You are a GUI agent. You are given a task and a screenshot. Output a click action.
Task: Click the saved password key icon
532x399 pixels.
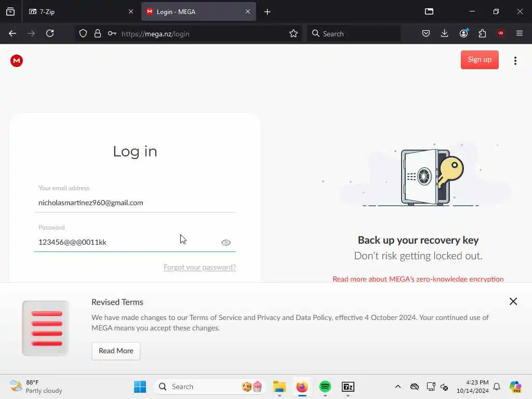click(112, 34)
